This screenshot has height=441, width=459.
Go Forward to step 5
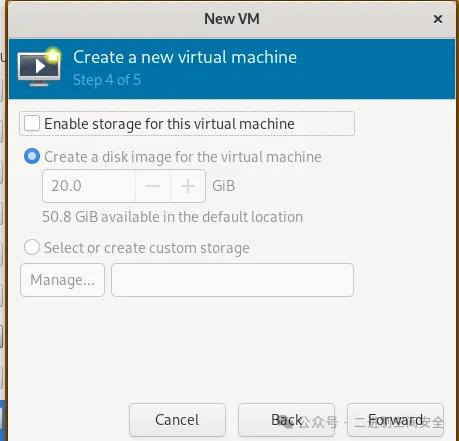[395, 420]
